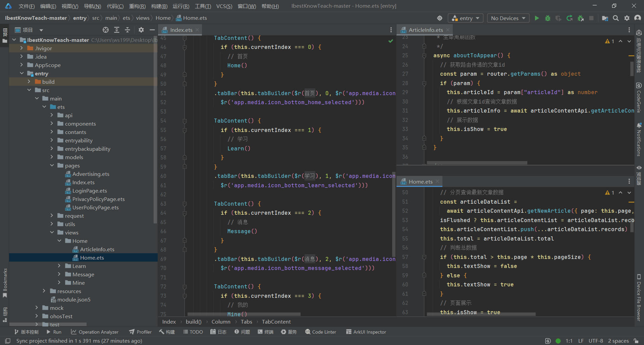644x345 pixels.
Task: Click UTF-8 encoding in status bar
Action: pyautogui.click(x=596, y=341)
